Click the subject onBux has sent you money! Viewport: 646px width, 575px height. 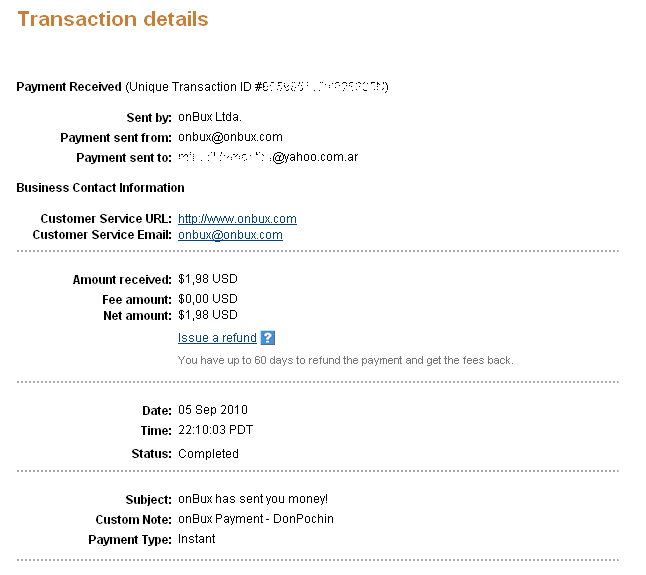click(253, 499)
